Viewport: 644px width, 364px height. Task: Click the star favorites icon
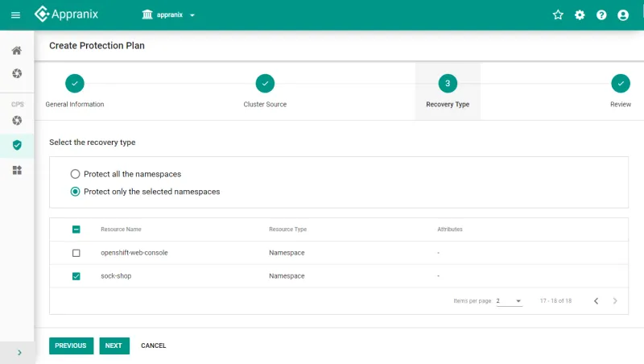558,15
